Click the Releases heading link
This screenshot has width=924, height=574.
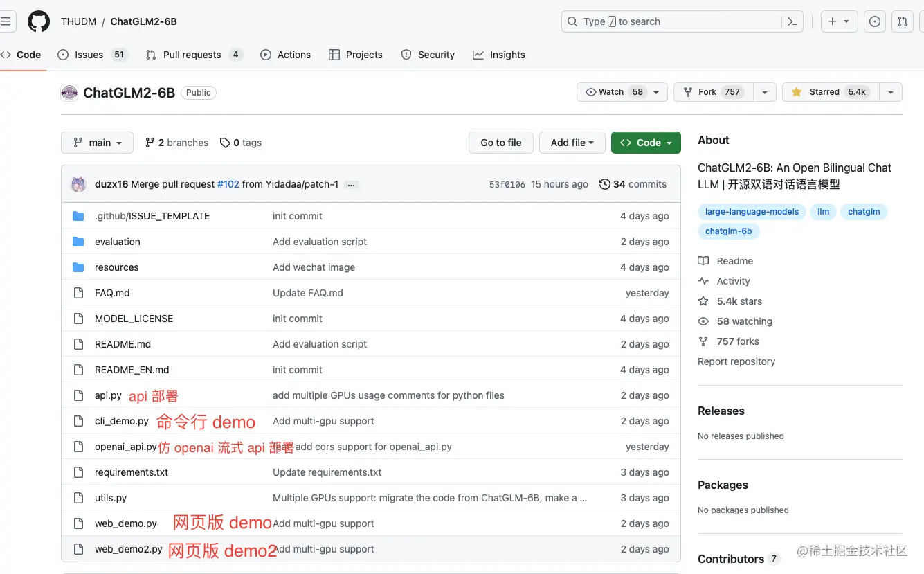pos(721,411)
